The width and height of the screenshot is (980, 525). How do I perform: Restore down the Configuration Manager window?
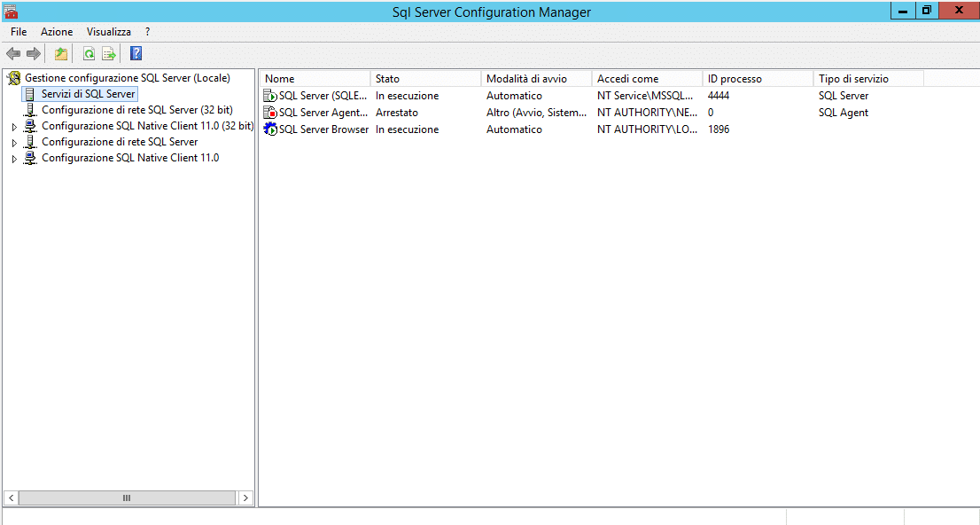tap(926, 11)
